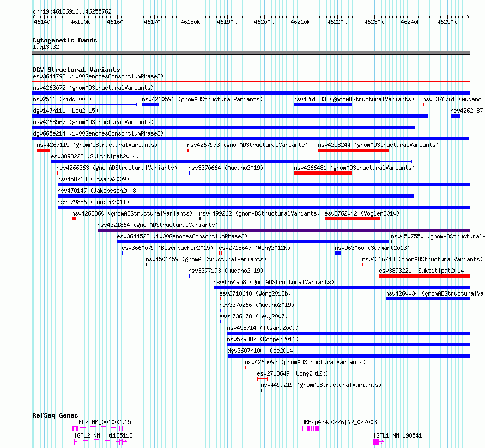Open nsv4258244 gnomAD variant label
The image size is (485, 448).
(378, 145)
